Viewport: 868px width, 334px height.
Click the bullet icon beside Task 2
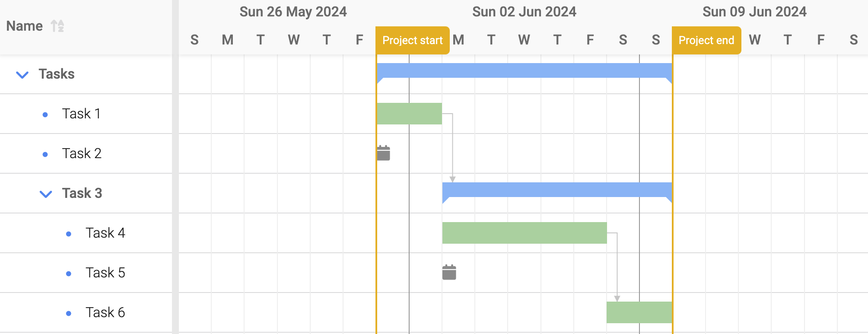click(x=45, y=154)
